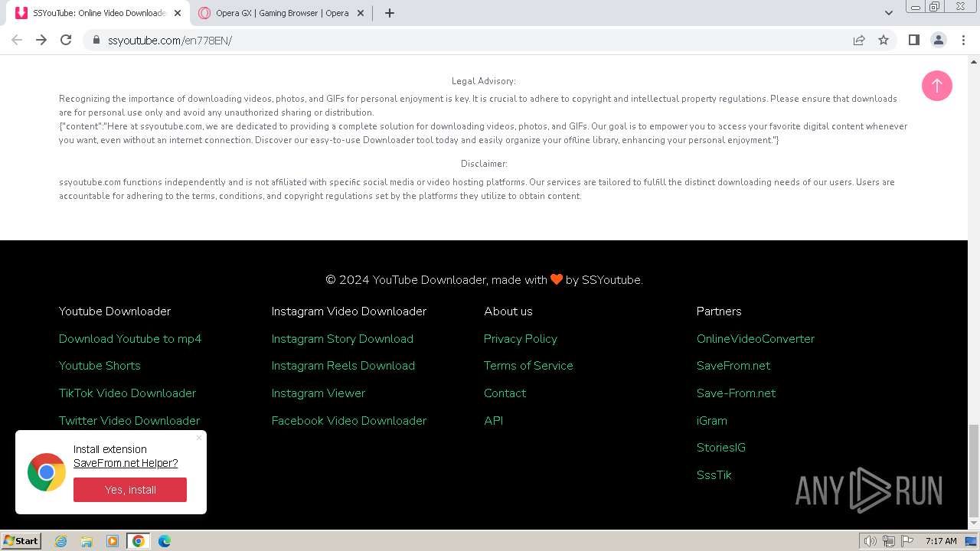Expand the tab search dropdown

(x=888, y=13)
